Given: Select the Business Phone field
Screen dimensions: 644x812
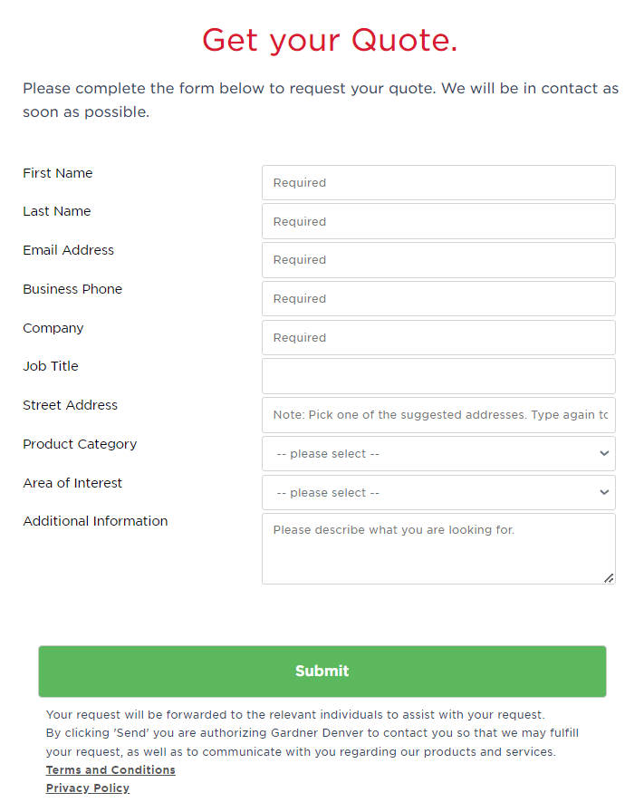Looking at the screenshot, I should (438, 298).
